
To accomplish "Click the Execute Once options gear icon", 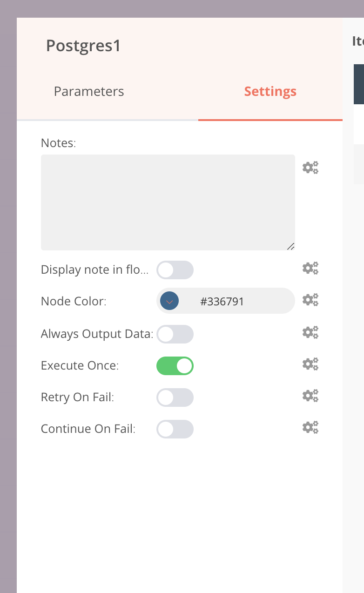I will coord(310,364).
